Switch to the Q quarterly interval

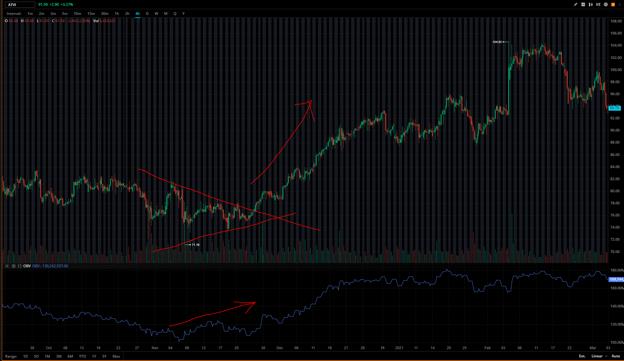(x=175, y=14)
